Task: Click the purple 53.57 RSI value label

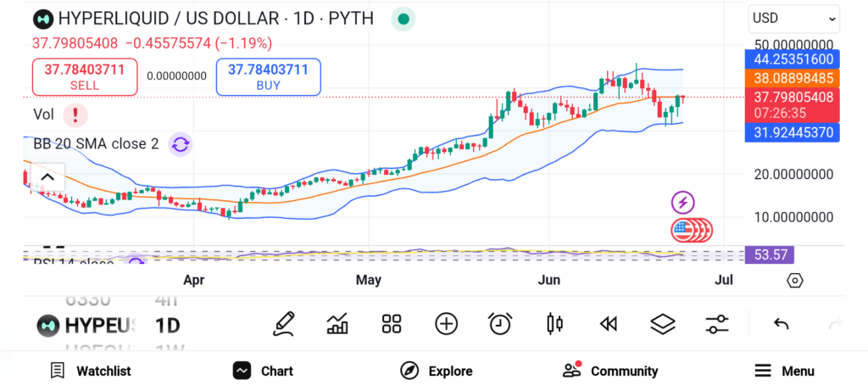Action: click(770, 255)
